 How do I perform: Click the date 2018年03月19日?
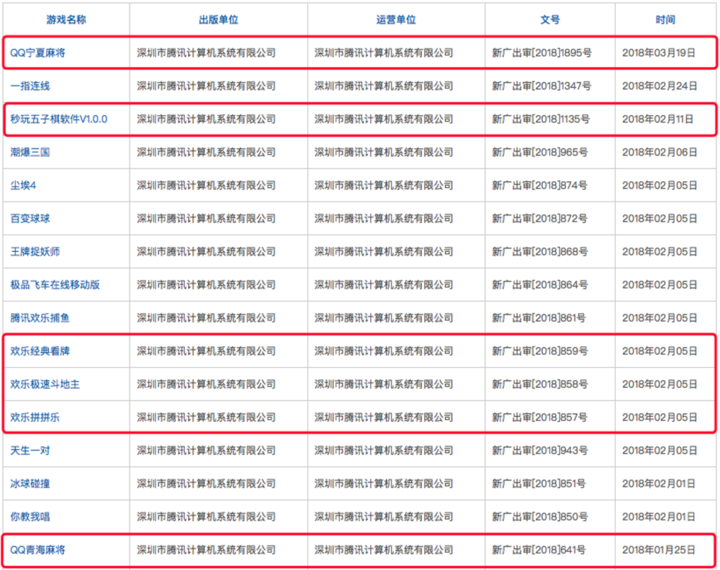coord(659,53)
